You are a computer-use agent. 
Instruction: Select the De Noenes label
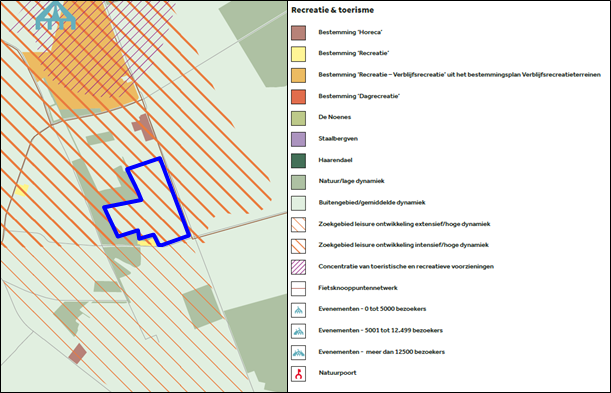pos(335,117)
